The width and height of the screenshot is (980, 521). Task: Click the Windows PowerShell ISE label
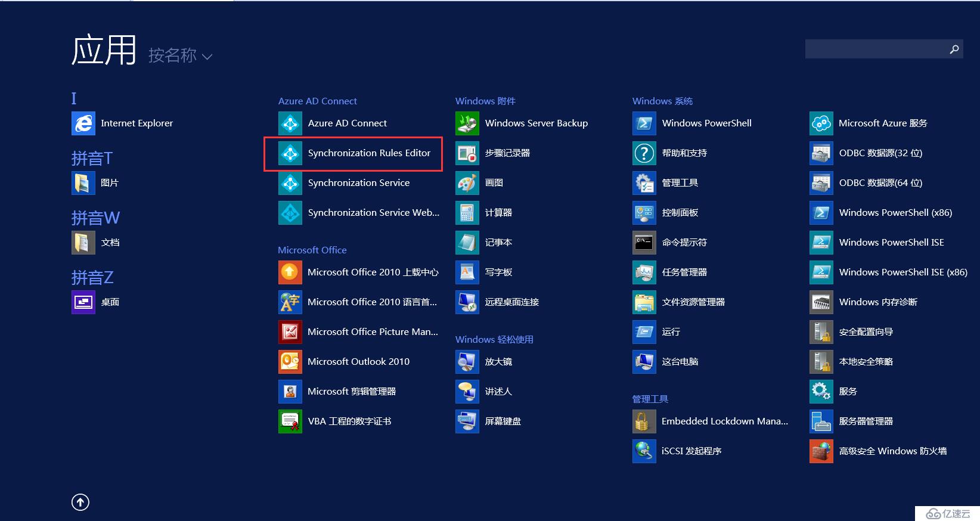click(891, 243)
